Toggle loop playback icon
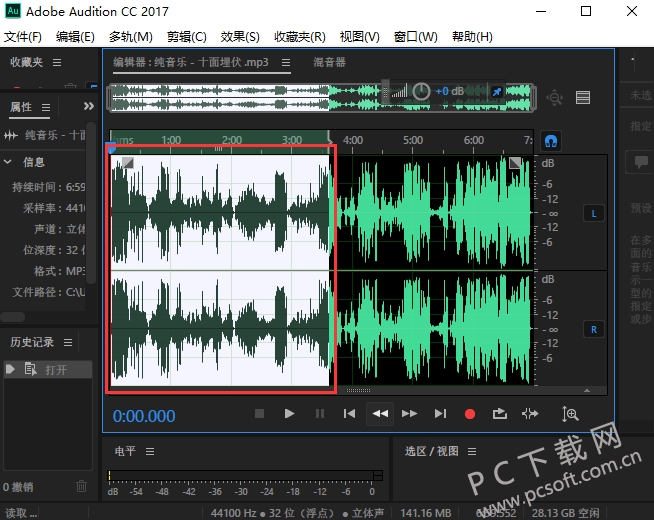 (x=500, y=413)
